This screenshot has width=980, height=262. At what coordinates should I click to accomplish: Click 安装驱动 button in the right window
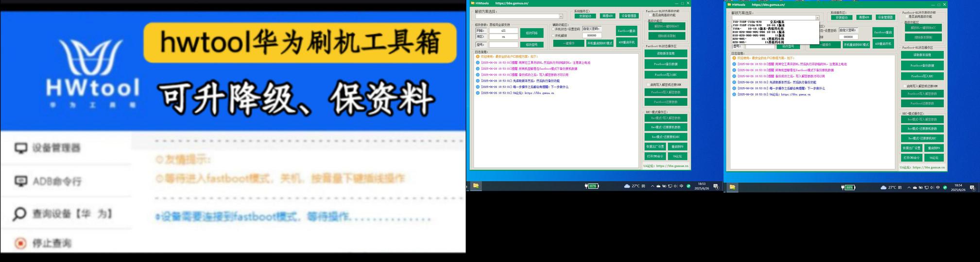coord(841,17)
